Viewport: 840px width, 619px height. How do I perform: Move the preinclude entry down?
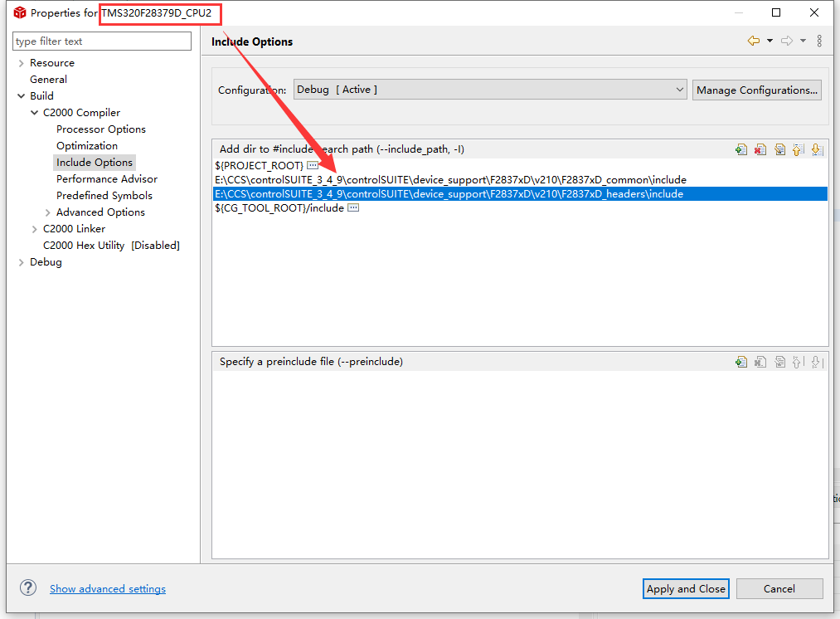[x=817, y=363]
